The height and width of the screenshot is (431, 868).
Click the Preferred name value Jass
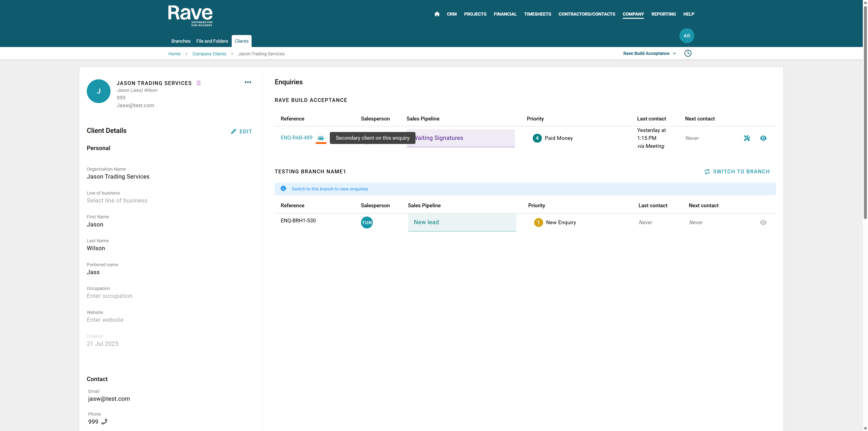[x=93, y=272]
